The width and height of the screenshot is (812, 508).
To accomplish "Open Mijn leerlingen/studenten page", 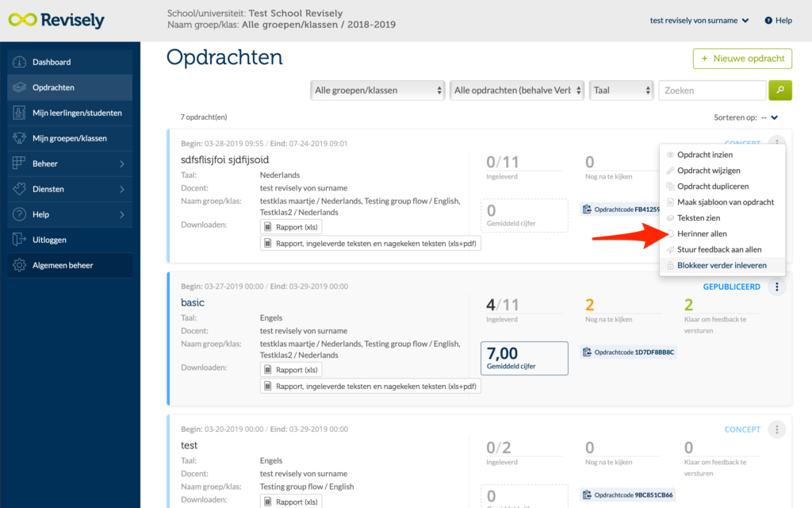I will (x=70, y=113).
